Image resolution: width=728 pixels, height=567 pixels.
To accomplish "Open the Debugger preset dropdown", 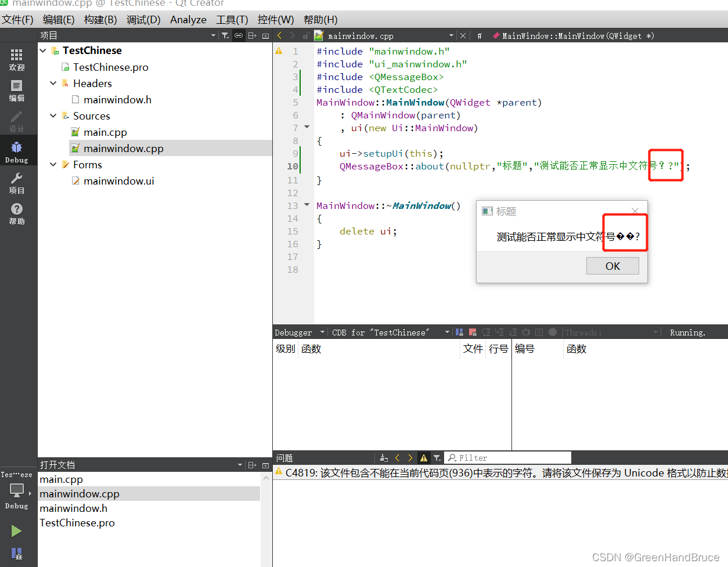I will (322, 333).
